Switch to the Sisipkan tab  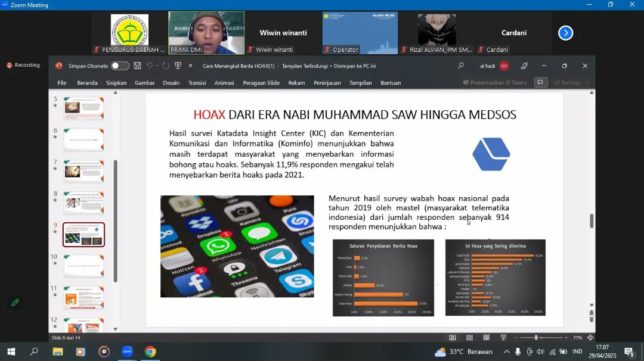tap(116, 82)
